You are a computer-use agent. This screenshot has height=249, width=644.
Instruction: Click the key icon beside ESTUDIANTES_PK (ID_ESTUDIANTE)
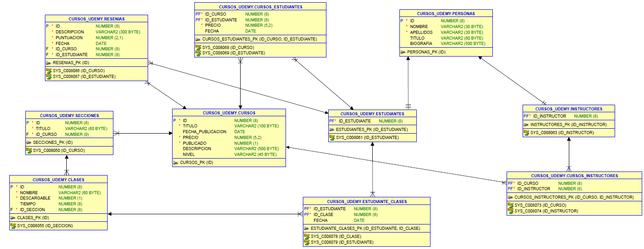332,130
